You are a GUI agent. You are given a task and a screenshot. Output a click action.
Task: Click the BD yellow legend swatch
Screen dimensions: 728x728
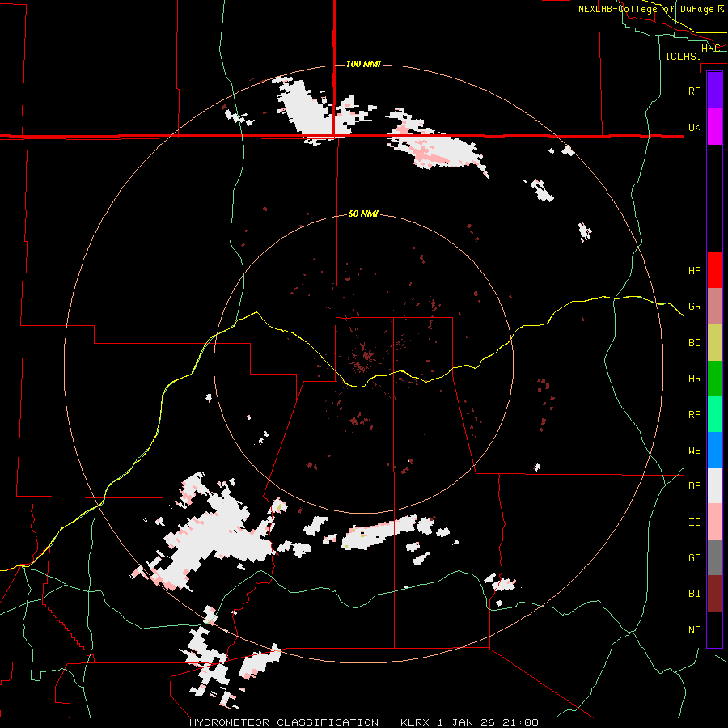pos(714,343)
